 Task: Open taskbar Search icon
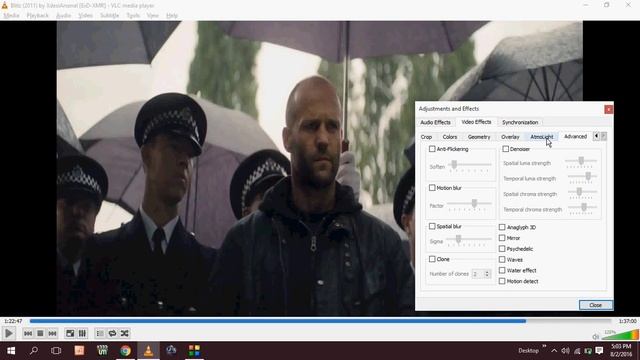tap(34, 351)
